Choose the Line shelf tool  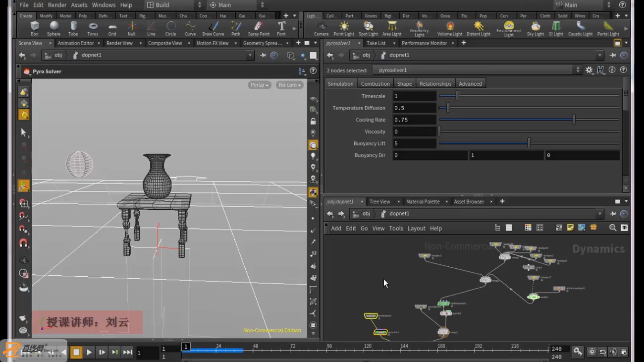pos(151,28)
